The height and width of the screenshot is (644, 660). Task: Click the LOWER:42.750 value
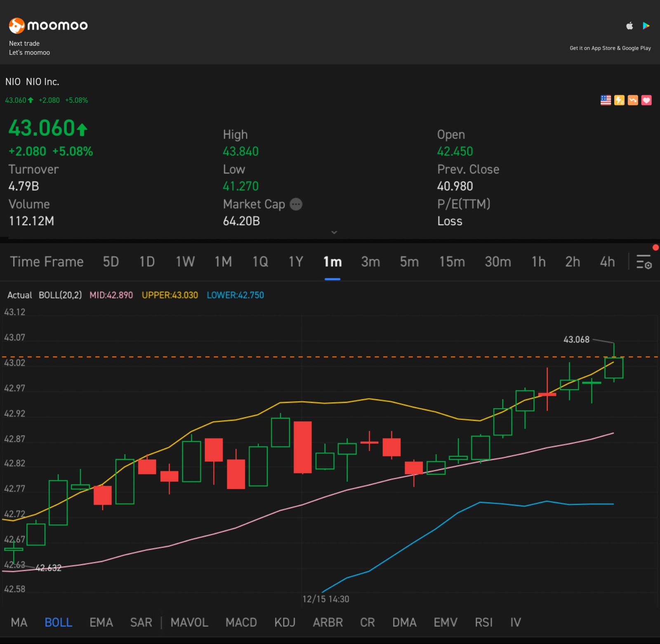click(x=235, y=295)
